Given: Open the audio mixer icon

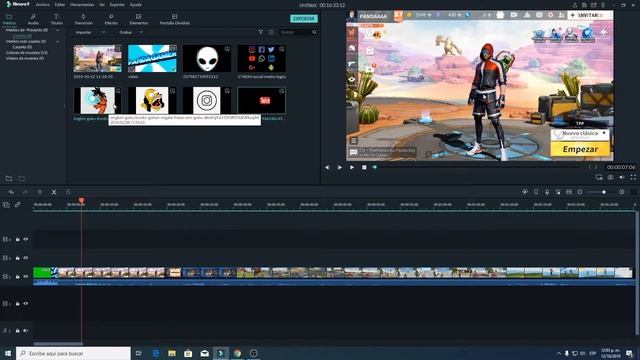Looking at the screenshot, I should (558, 192).
